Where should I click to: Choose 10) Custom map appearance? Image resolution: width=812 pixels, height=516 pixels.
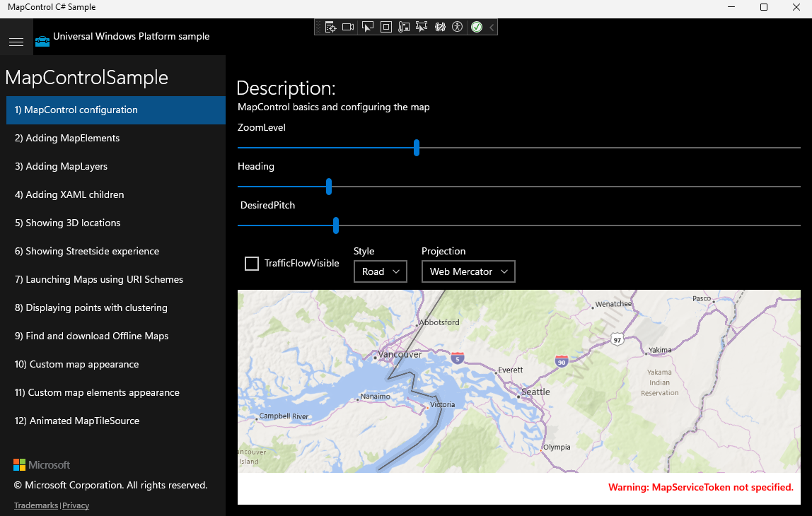click(116, 364)
